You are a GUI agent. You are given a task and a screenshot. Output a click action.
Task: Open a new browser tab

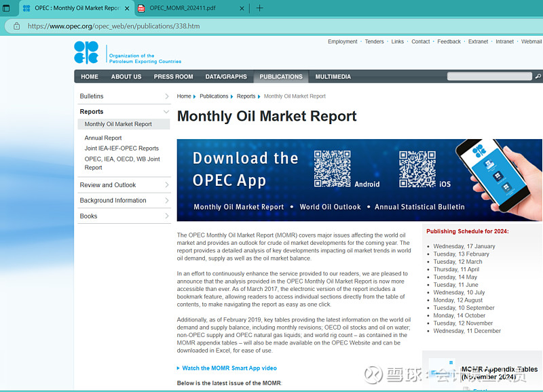tap(259, 8)
